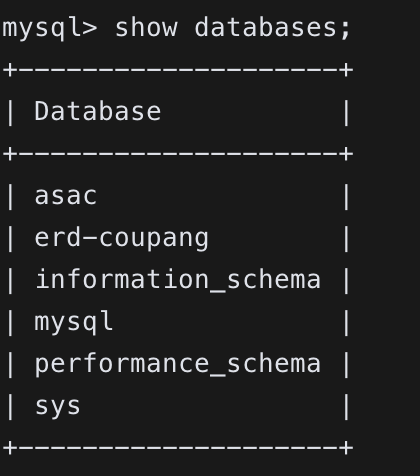Click the right pipe of the 'mysql' row
The image size is (420, 476).
coord(346,323)
